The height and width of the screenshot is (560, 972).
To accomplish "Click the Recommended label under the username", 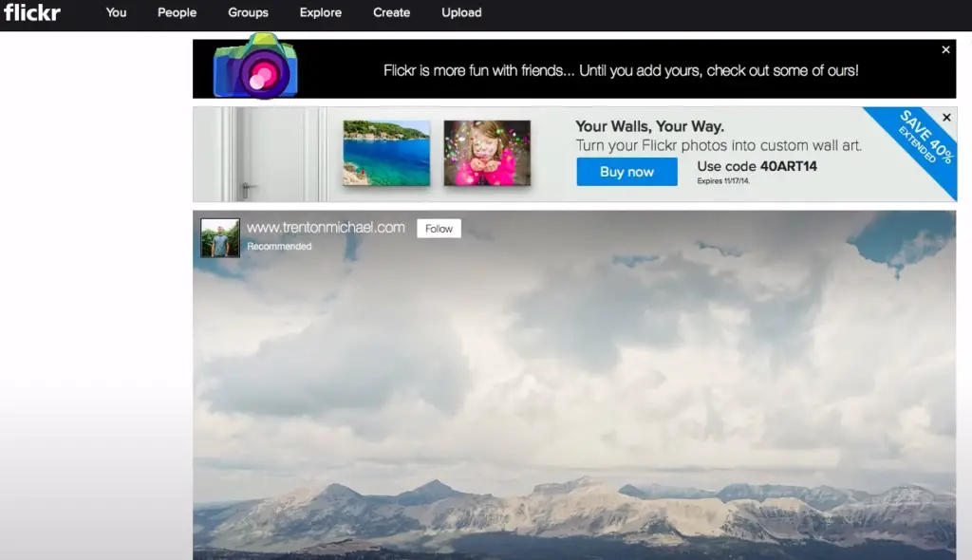I will [x=279, y=247].
